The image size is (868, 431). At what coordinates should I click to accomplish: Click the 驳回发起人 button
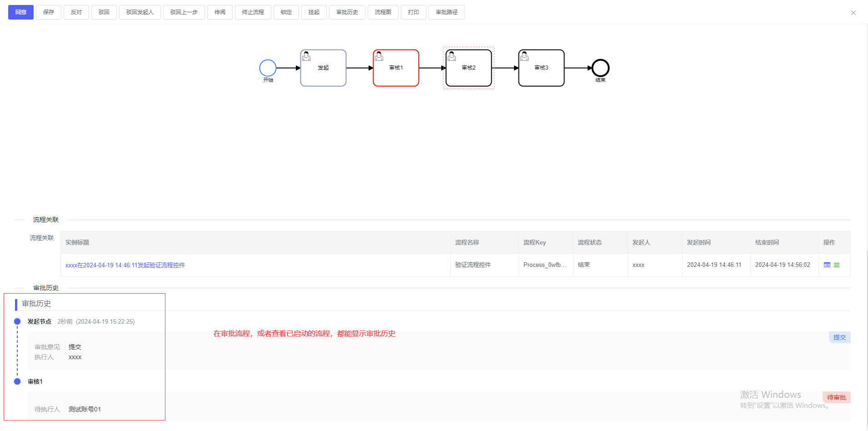[140, 12]
